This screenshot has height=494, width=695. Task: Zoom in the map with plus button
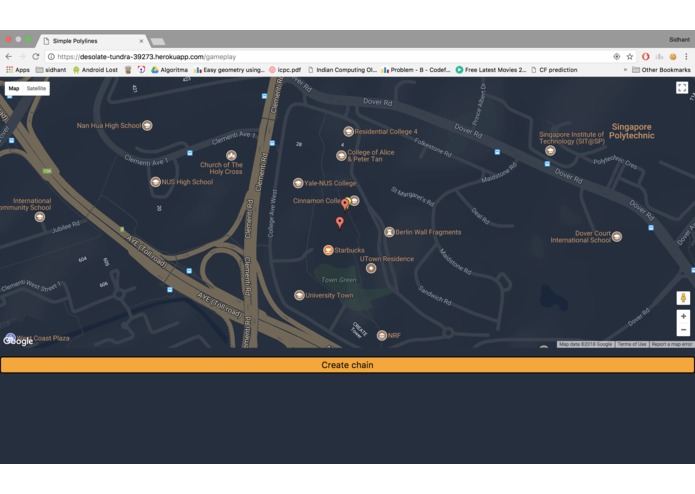tap(683, 316)
